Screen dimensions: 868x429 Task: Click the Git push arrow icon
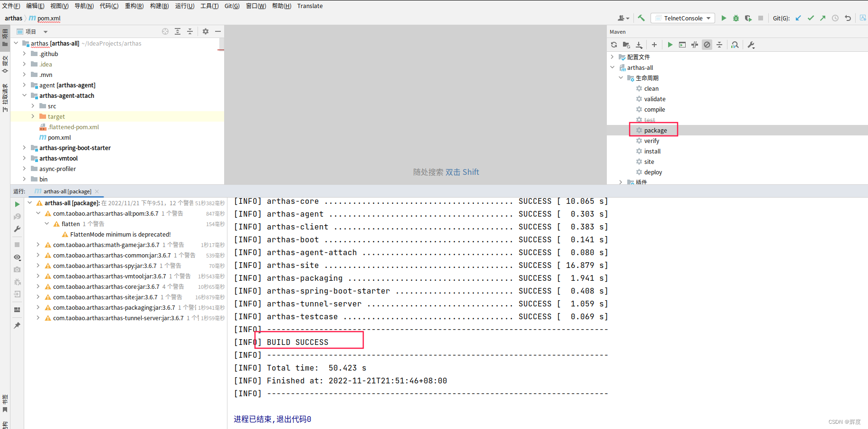point(823,18)
